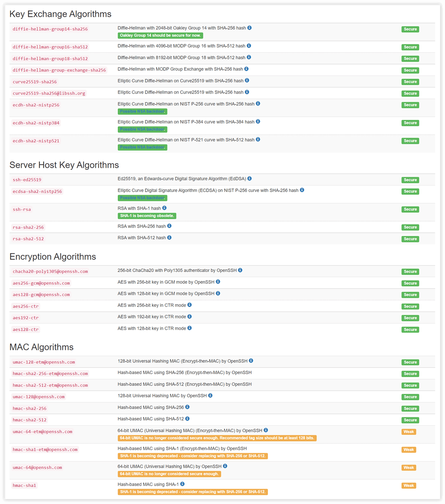445x504 pixels.
Task: Click info icon beside RSA with SHA-1 hash
Action: 164,208
